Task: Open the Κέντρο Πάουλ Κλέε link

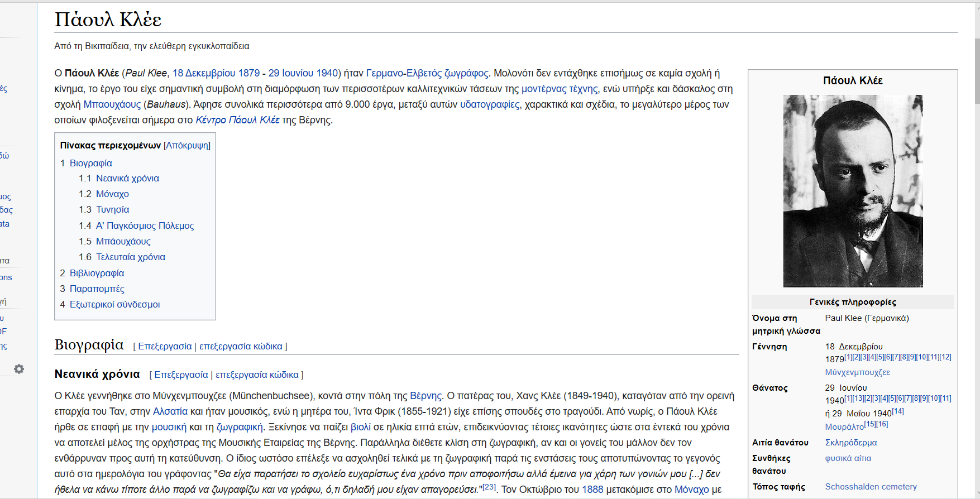Action: 237,120
